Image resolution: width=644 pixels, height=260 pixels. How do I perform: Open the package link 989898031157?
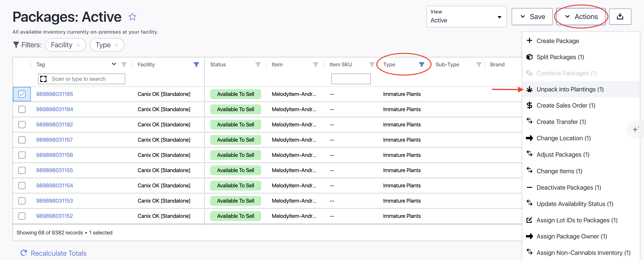[54, 140]
